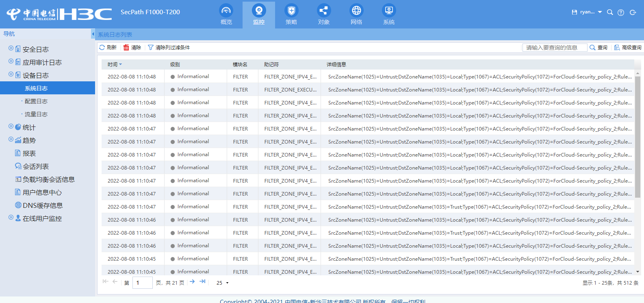644x303 pixels.
Task: Click the logout icon in header
Action: [633, 13]
